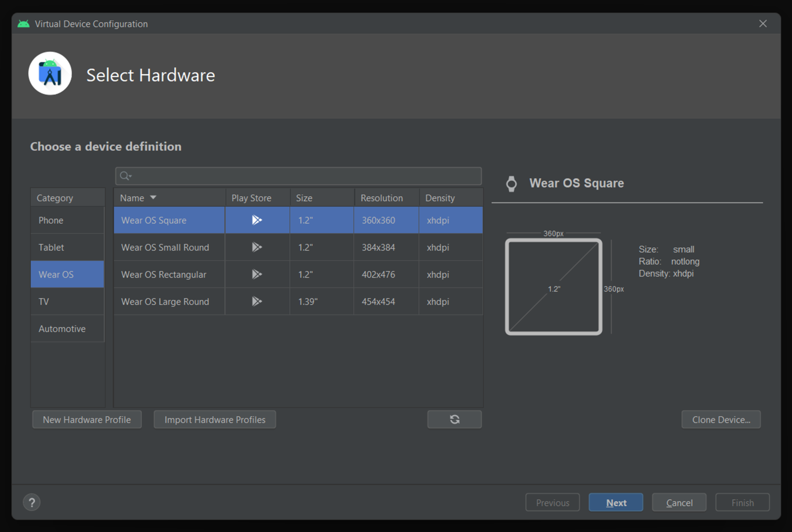792x532 pixels.
Task: Select the Tablet category
Action: pos(67,247)
